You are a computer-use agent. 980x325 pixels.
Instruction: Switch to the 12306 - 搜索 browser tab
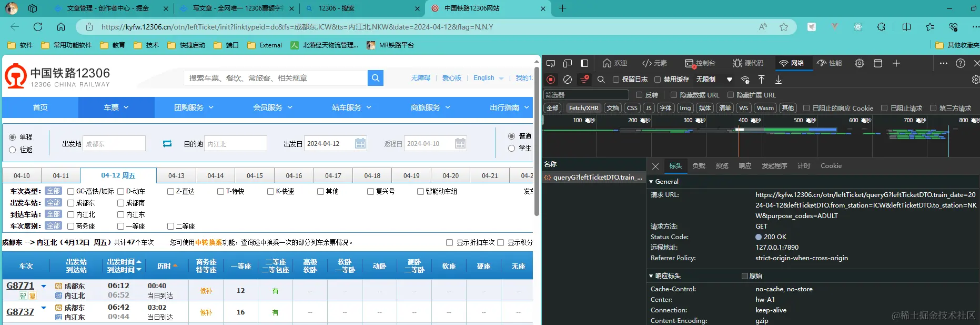coord(363,8)
